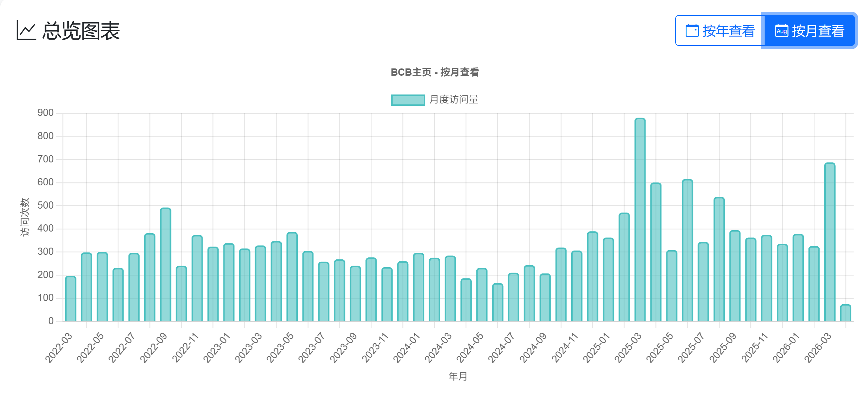Click the 2025-01 bar, near 360
The image size is (868, 393).
(x=608, y=279)
